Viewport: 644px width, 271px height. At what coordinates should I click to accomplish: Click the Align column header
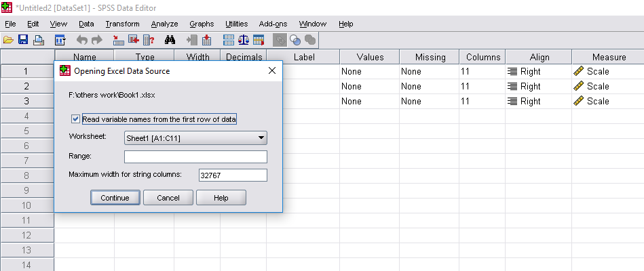(539, 57)
